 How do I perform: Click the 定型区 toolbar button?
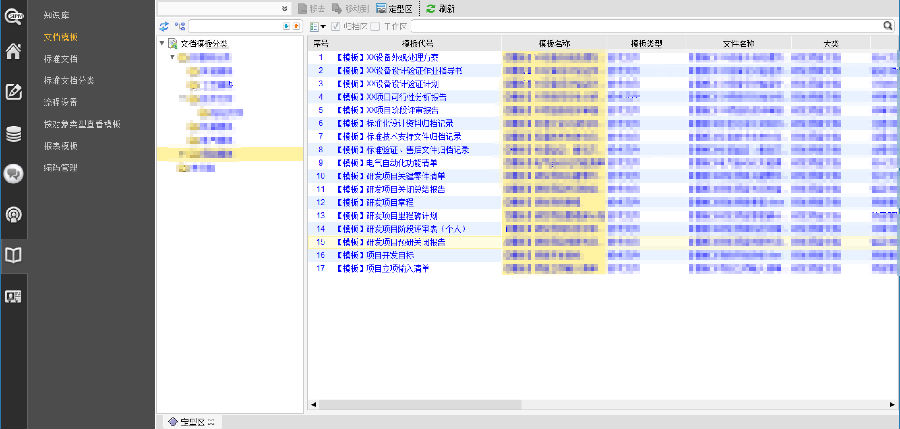[x=397, y=8]
